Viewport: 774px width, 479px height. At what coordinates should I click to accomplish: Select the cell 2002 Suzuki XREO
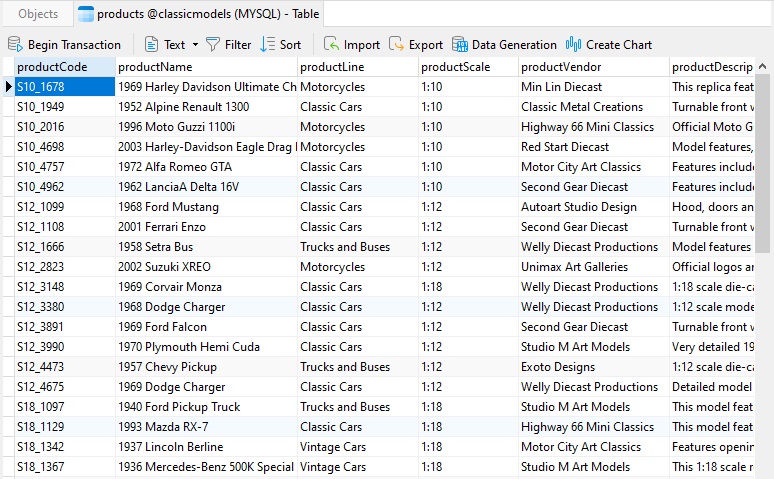tap(206, 267)
